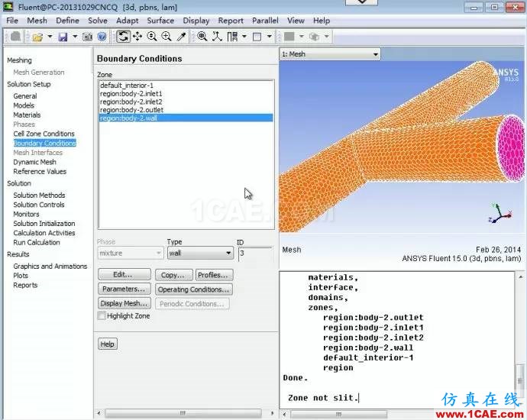The image size is (527, 420).
Task: Click the arrange workspace layout icon
Action: pos(232,37)
